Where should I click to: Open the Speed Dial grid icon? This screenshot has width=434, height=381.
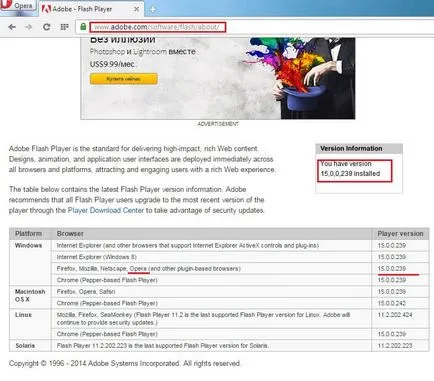click(x=64, y=27)
